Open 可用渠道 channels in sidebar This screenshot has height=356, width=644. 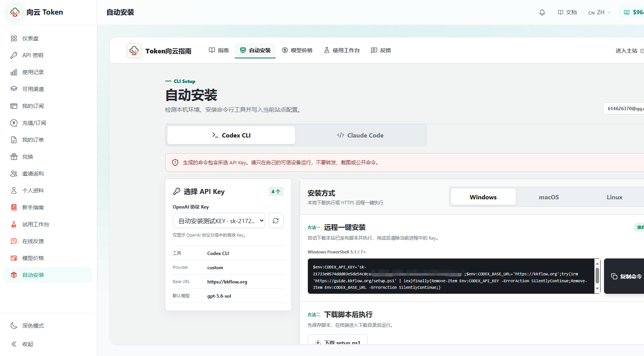point(48,89)
